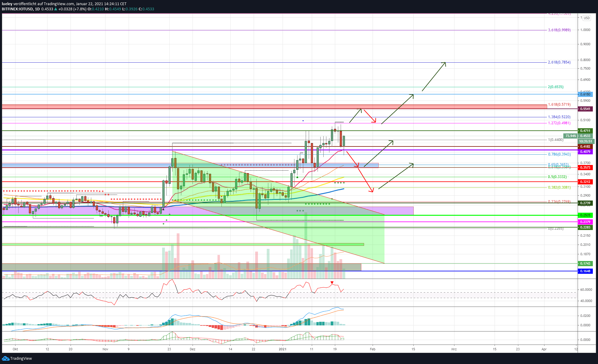Image resolution: width=598 pixels, height=364 pixels.
Task: Click the 1(0.4400) Fibonacci label
Action: (x=555, y=140)
